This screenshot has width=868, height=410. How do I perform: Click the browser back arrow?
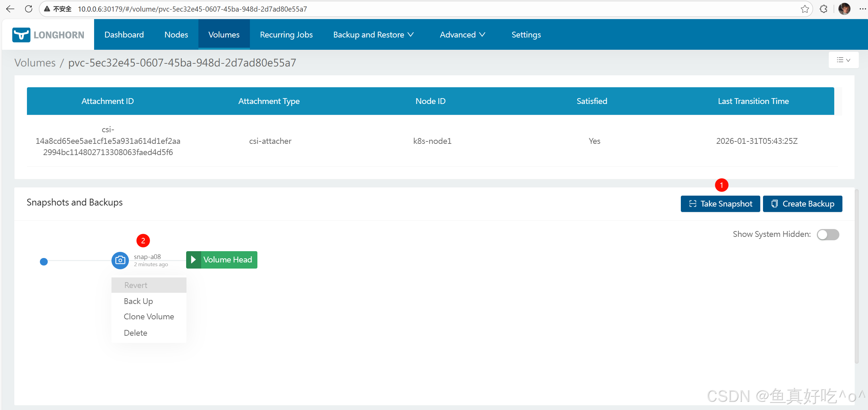[10, 9]
